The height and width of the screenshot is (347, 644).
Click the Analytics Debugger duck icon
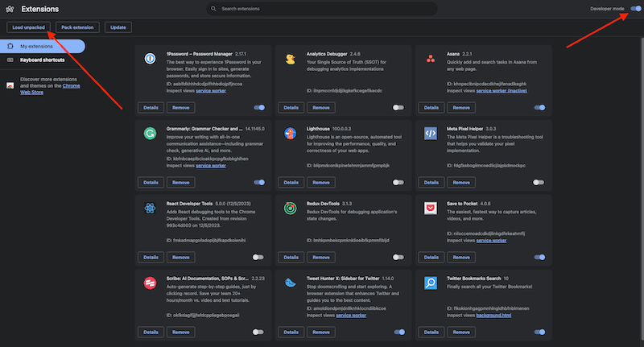[x=290, y=59]
